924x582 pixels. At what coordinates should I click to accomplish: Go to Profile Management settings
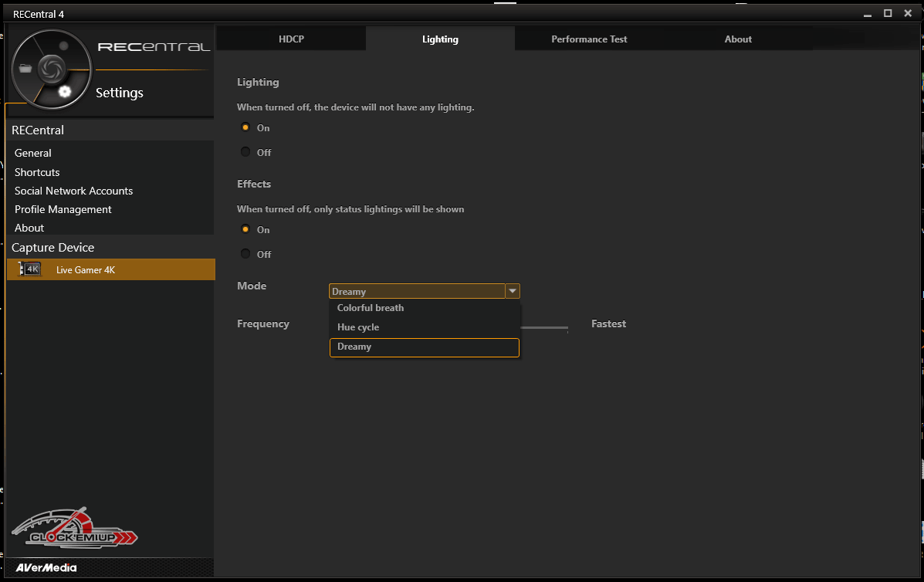coord(63,209)
